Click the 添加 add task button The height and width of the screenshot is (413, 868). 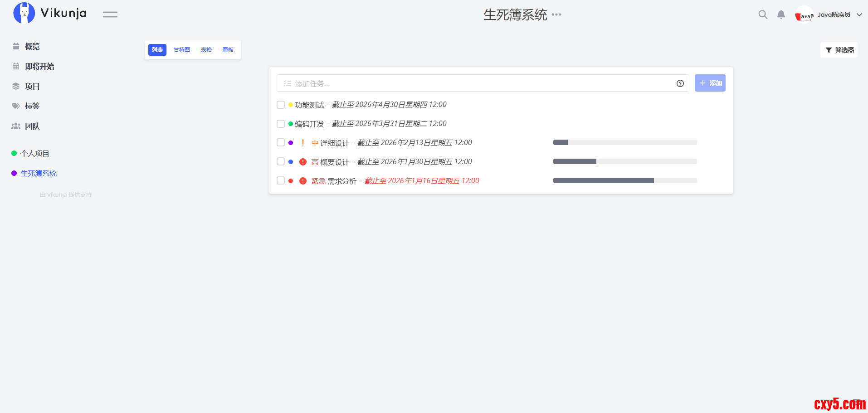point(710,83)
